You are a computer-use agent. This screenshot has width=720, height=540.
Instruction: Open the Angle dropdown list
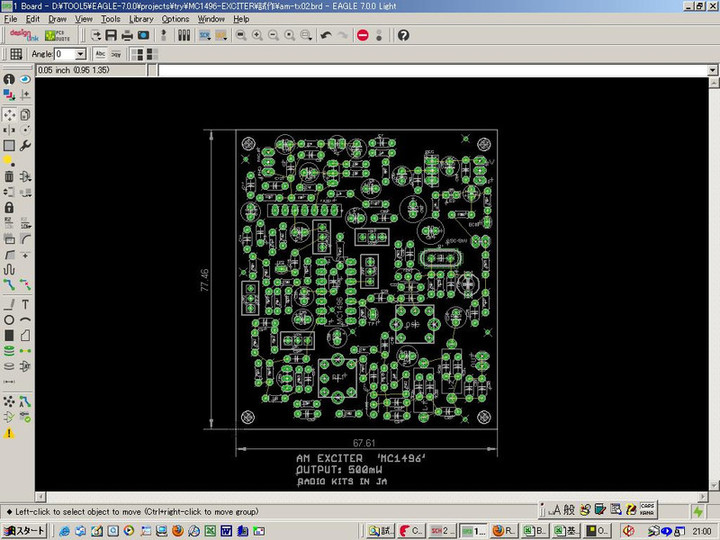click(x=82, y=54)
